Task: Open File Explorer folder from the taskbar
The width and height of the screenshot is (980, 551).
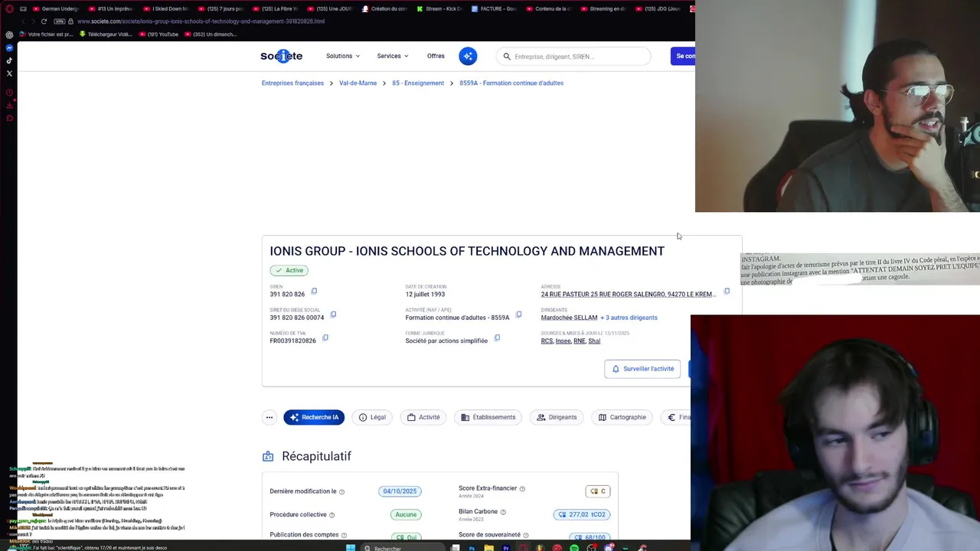Action: pos(488,548)
